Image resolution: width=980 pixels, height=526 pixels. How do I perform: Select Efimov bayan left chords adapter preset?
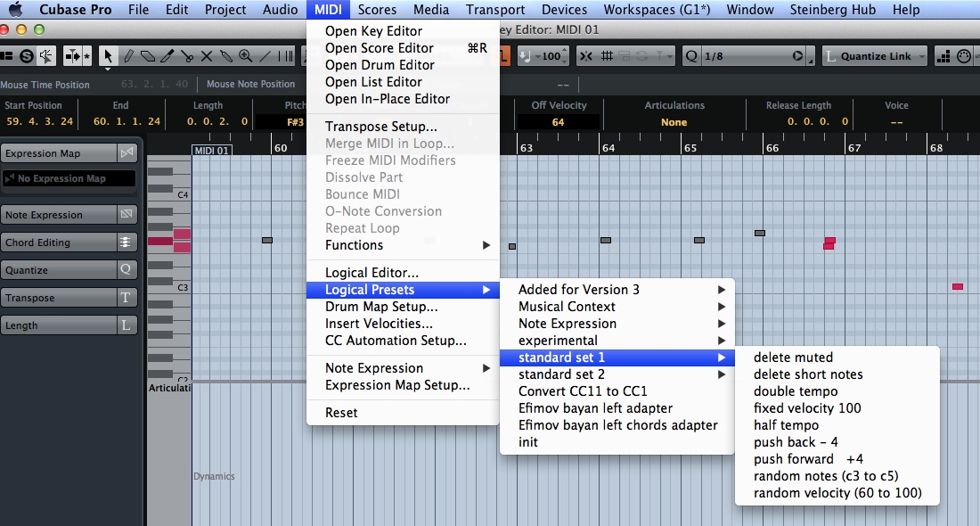click(617, 424)
